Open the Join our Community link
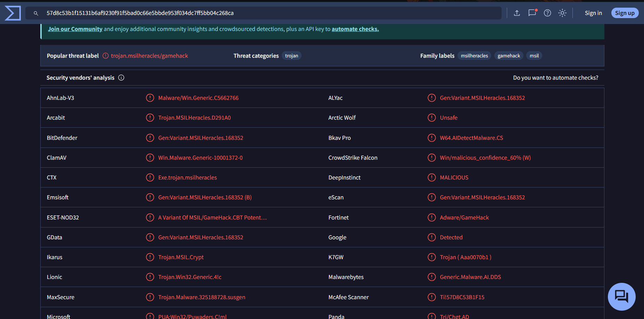Screen dimensions: 644x319 tap(75, 29)
